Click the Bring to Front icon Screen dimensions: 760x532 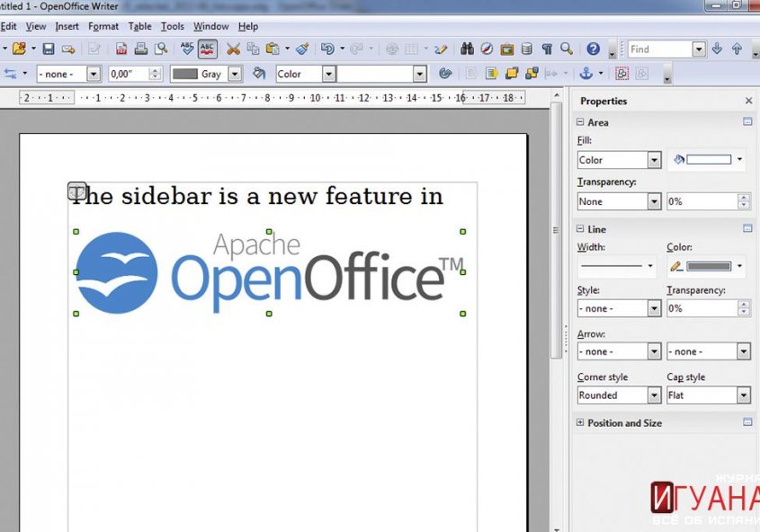click(x=512, y=74)
